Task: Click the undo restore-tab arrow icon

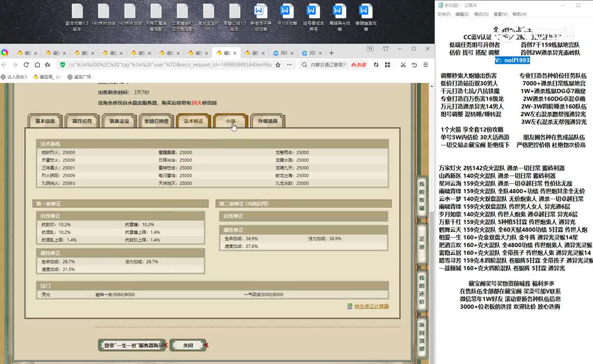Action: (414, 65)
